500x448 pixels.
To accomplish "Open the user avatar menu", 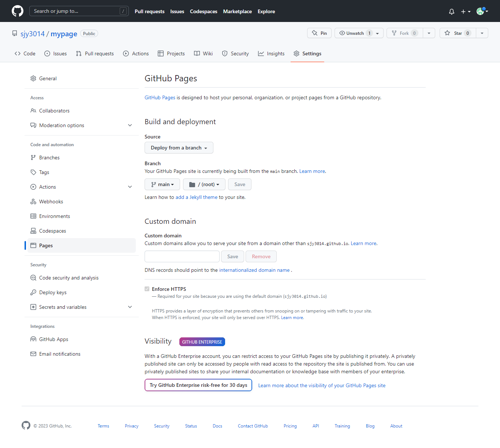I will tap(482, 11).
